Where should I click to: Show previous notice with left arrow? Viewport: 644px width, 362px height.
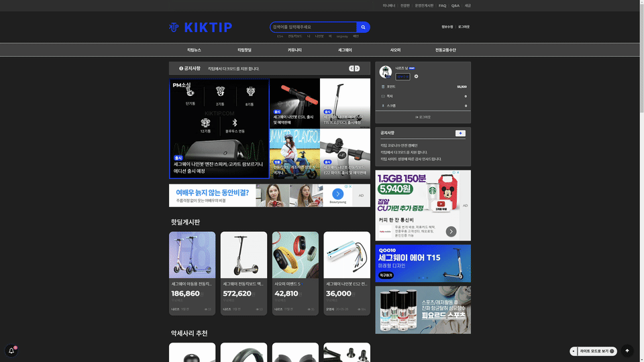click(352, 68)
